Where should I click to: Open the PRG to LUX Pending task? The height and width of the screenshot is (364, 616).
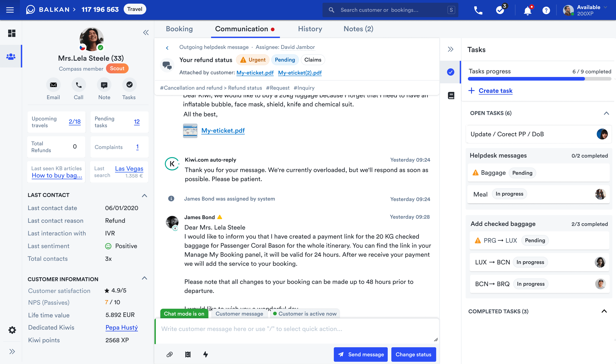tap(539, 240)
